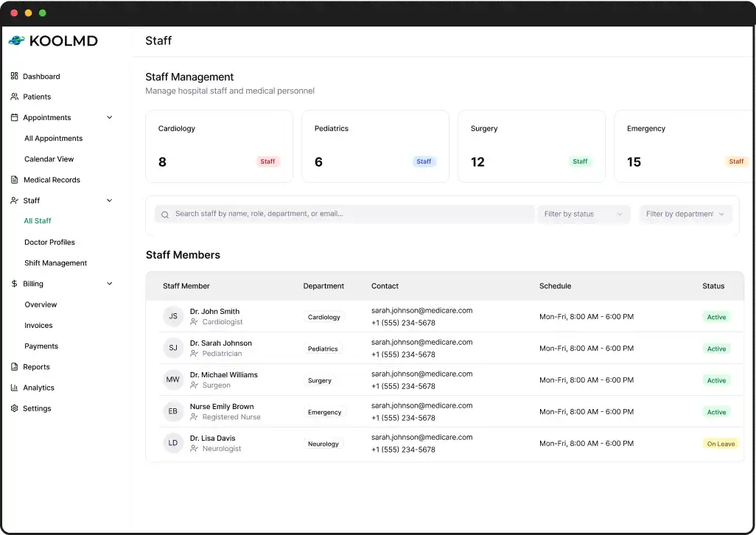
Task: Switch to Calendar View
Action: click(49, 159)
